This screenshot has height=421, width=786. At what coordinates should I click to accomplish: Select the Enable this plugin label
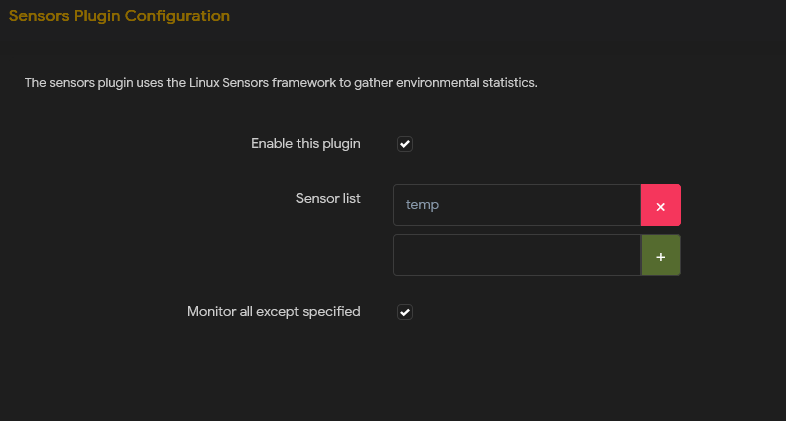[306, 144]
